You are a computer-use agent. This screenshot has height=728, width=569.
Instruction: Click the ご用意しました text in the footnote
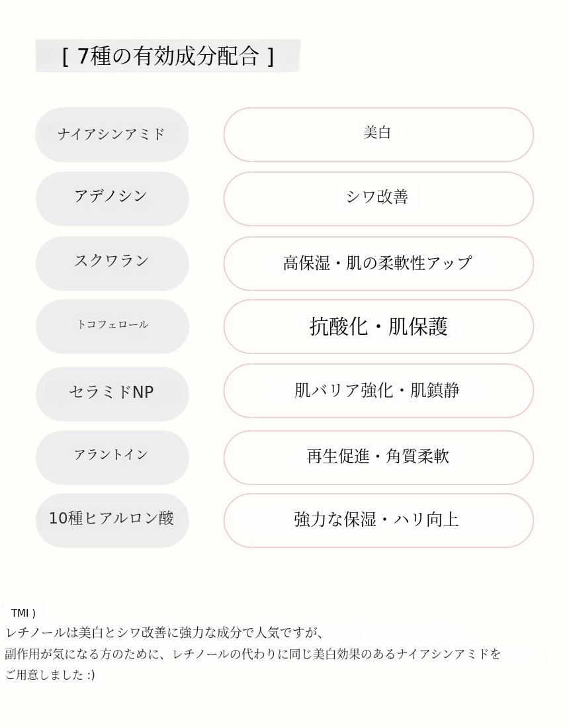44,675
